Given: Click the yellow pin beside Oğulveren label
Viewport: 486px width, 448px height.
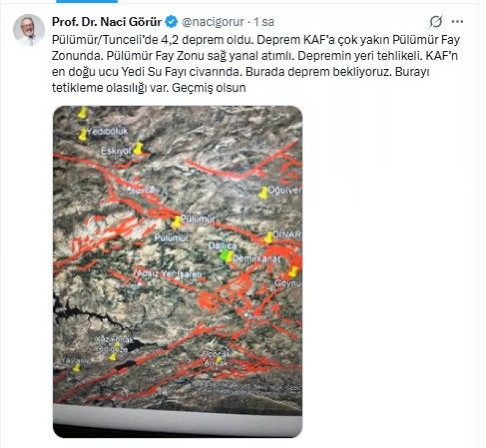Looking at the screenshot, I should coord(263,192).
